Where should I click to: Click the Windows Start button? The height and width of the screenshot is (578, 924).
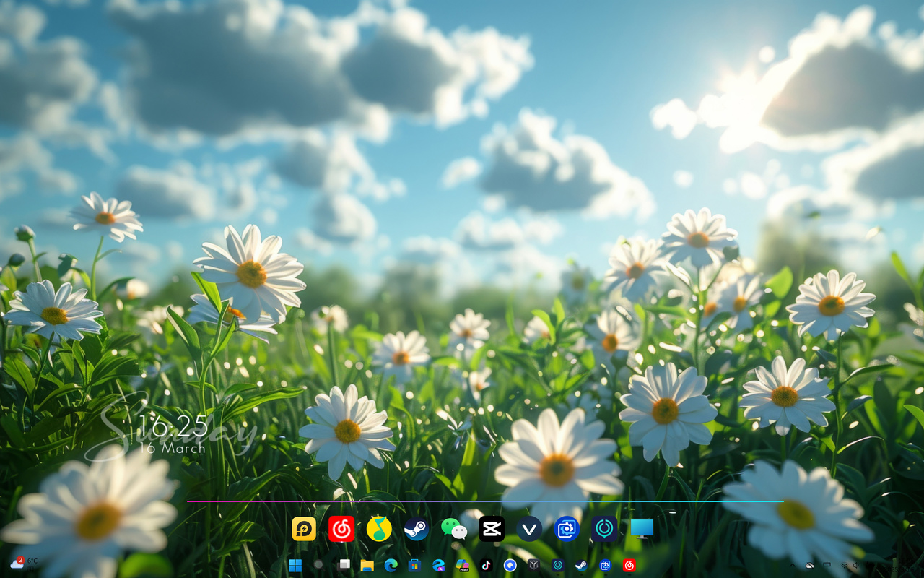click(x=295, y=565)
